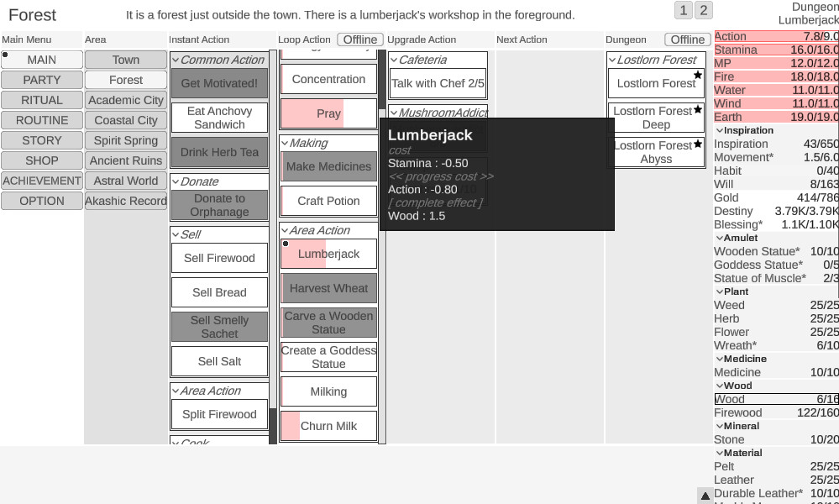The height and width of the screenshot is (504, 839).
Task: Collapse the Wood resource section
Action: tap(721, 386)
